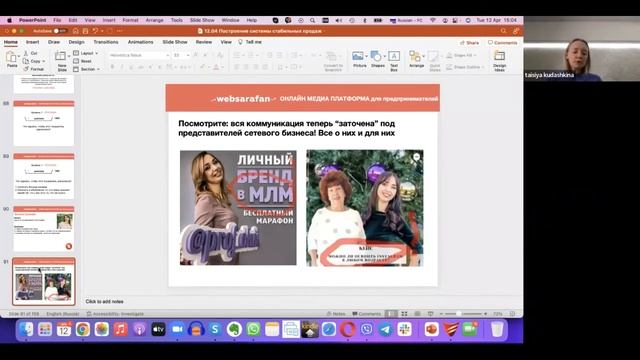Open the File menu in menu bar
Viewport: 640px width, 360px height.
tap(57, 20)
